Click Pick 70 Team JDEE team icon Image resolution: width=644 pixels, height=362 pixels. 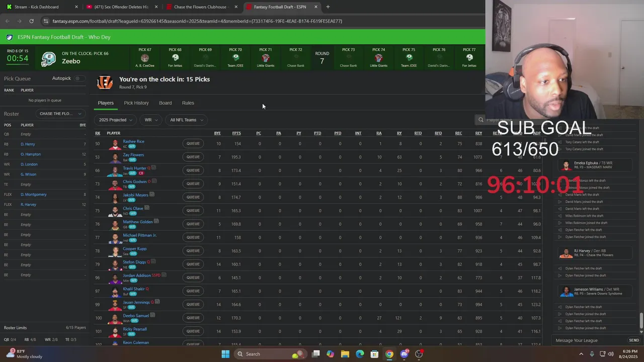[235, 58]
